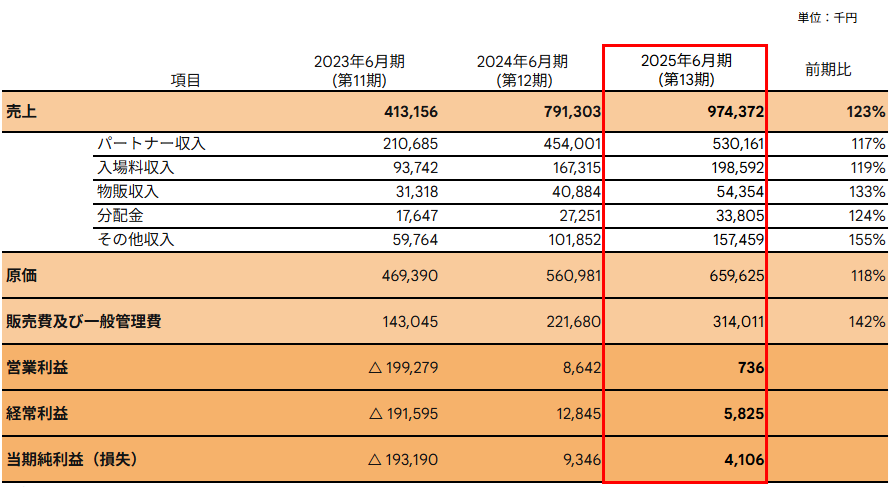Select the 営業利益 row label
Screen dimensions: 893x487
37,368
